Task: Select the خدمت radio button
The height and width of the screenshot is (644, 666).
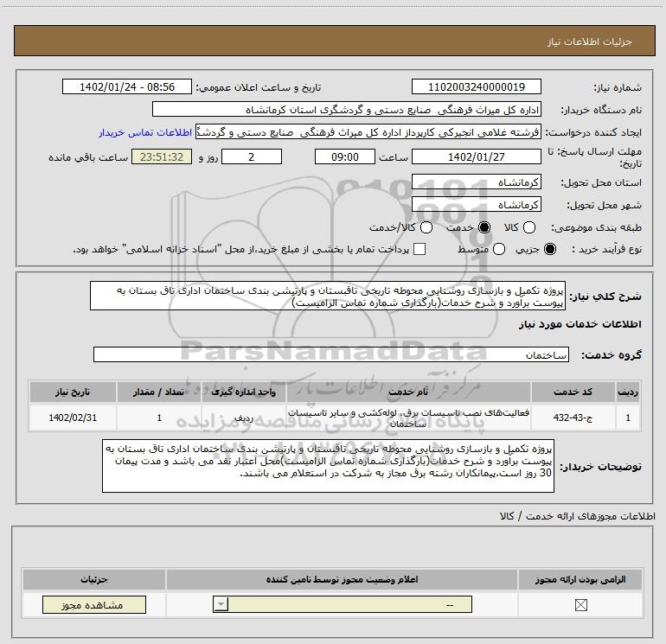Action: pos(483,227)
